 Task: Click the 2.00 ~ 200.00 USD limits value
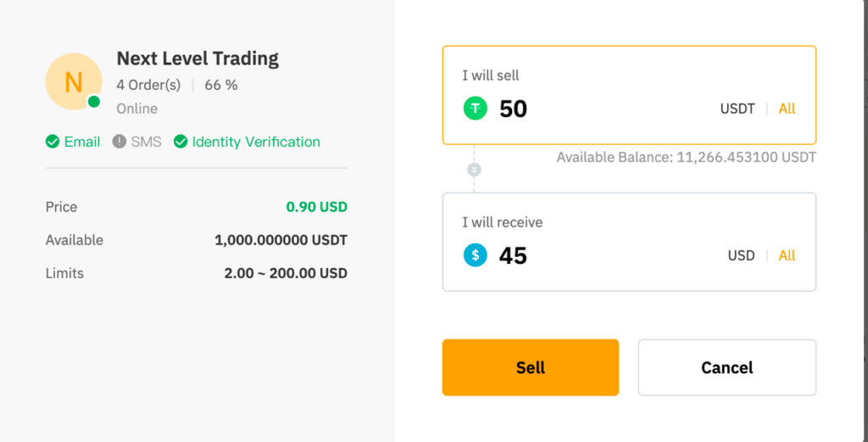(x=287, y=273)
